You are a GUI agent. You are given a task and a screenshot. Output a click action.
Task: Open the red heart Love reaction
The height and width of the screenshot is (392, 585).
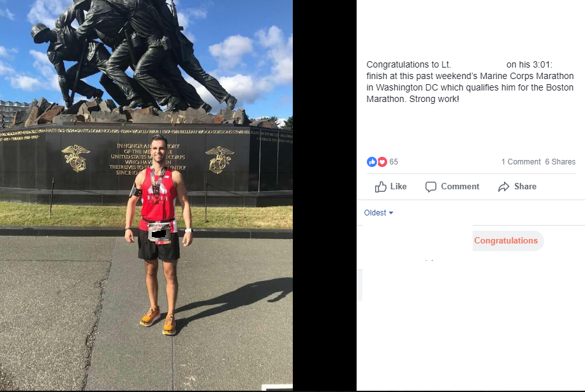tap(382, 162)
